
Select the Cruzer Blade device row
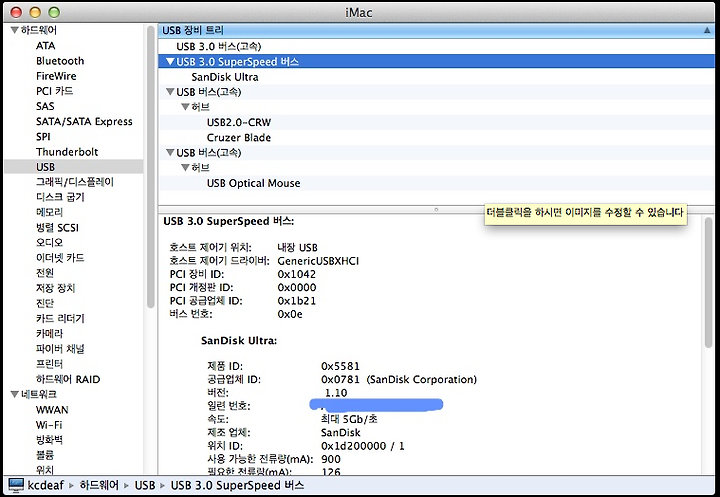pos(436,137)
